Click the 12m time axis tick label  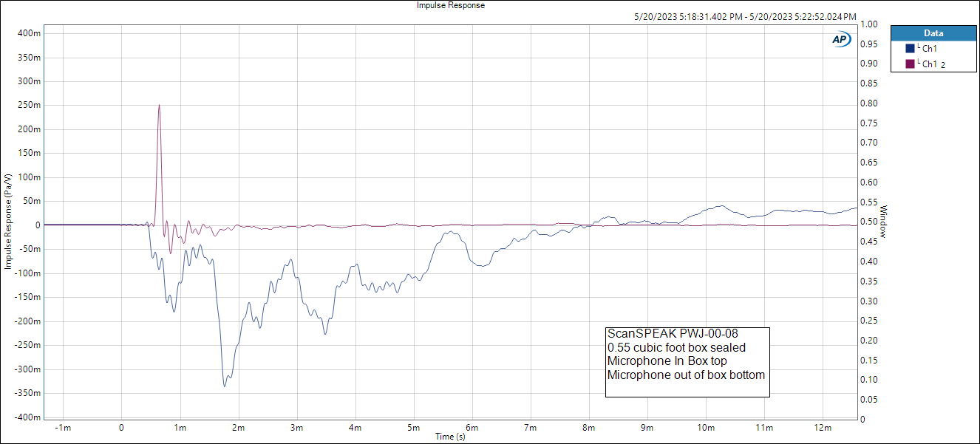pyautogui.click(x=822, y=428)
